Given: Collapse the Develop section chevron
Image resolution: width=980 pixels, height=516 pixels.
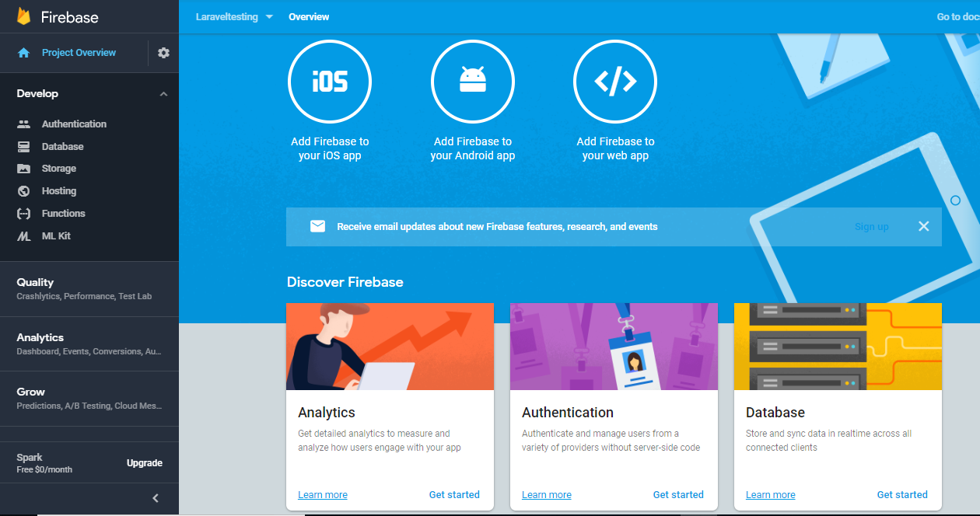Looking at the screenshot, I should 163,94.
